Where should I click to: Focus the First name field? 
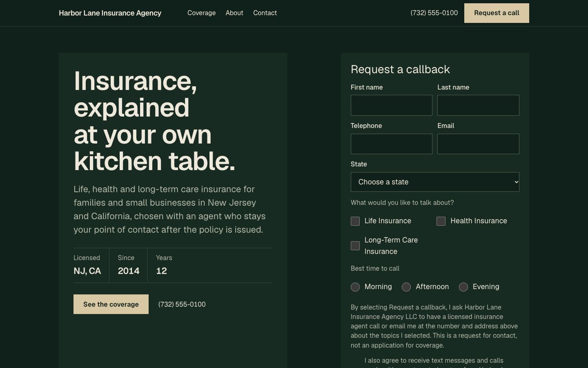[392, 105]
